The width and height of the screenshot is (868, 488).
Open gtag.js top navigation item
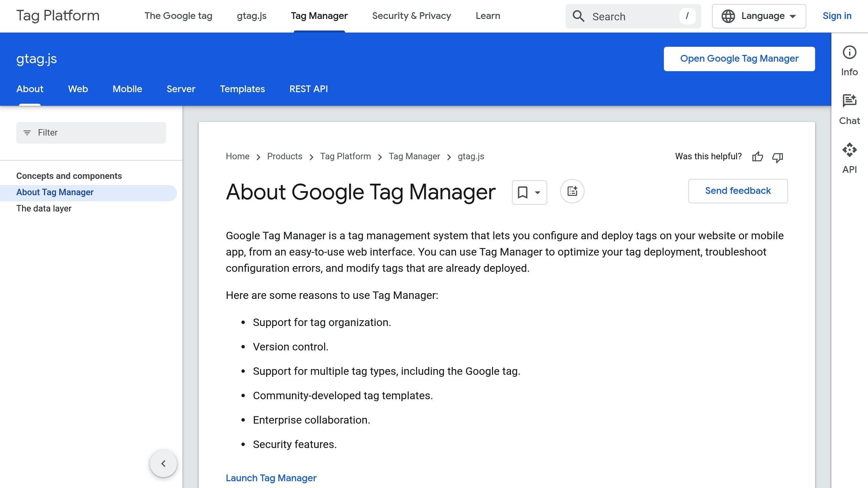(252, 16)
